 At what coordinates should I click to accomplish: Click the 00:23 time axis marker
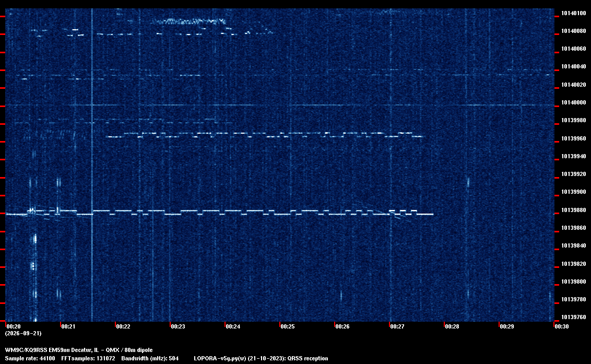tap(178, 326)
